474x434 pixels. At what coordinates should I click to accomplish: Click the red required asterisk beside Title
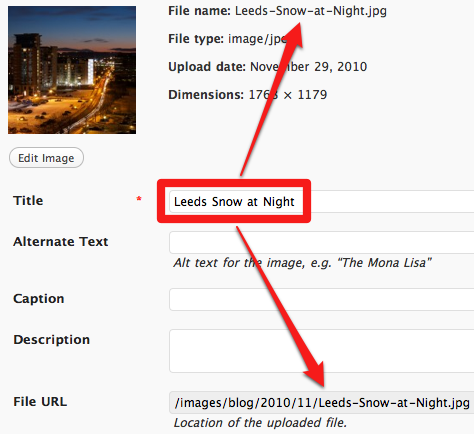(139, 199)
